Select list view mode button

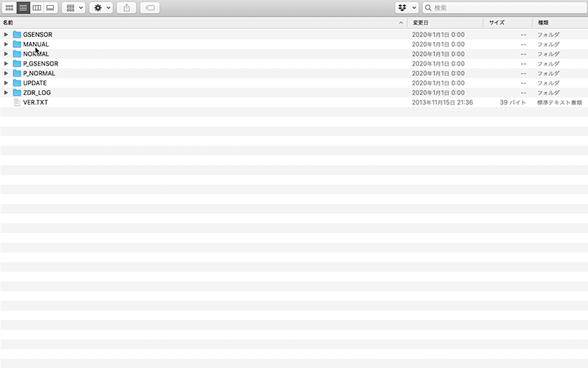coord(23,7)
